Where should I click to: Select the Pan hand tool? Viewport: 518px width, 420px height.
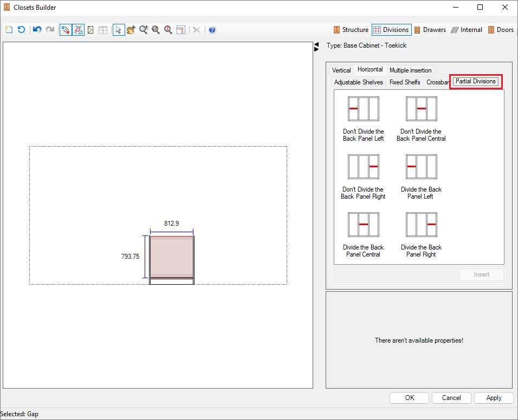[131, 30]
